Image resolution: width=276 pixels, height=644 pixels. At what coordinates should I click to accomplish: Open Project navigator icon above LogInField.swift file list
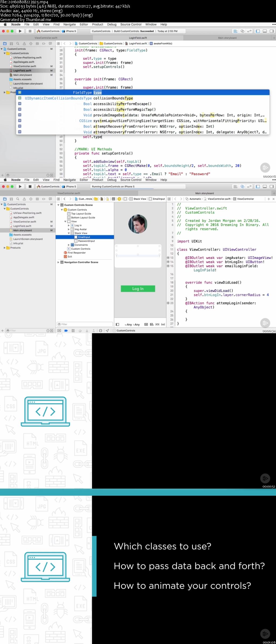[x=5, y=43]
